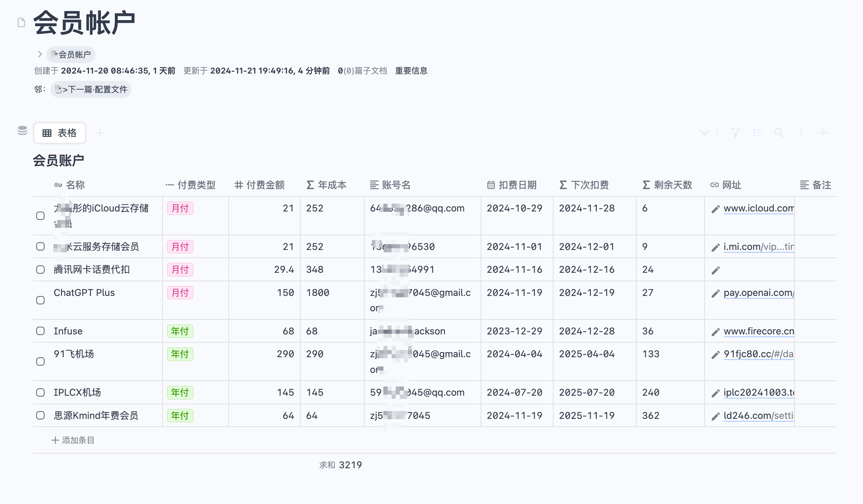Viewport: 863px width, 504px height.
Task: Click the add view plus beside 表格 tab
Action: (x=100, y=133)
